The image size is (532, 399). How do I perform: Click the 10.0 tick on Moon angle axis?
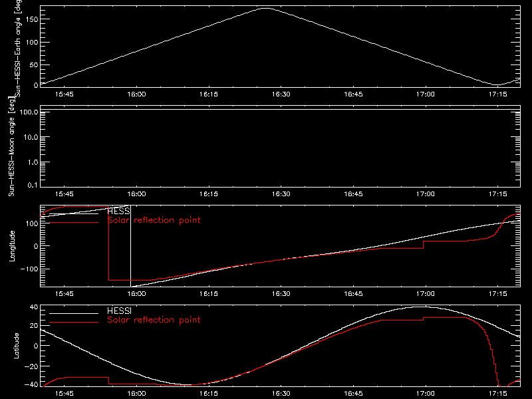pos(31,137)
